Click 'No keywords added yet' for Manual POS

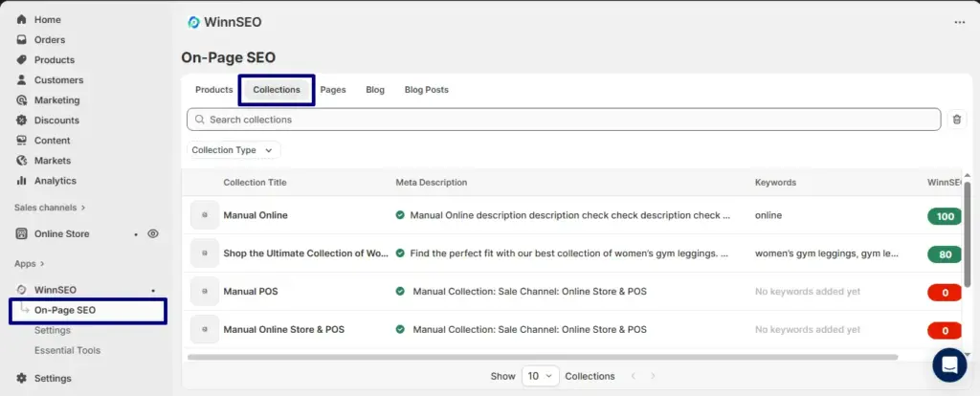[808, 291]
